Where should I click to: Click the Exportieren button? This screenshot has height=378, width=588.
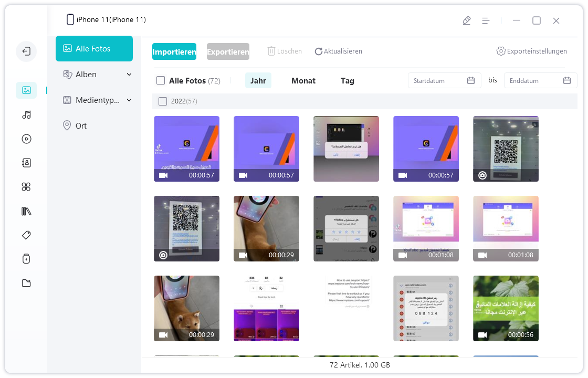click(228, 52)
